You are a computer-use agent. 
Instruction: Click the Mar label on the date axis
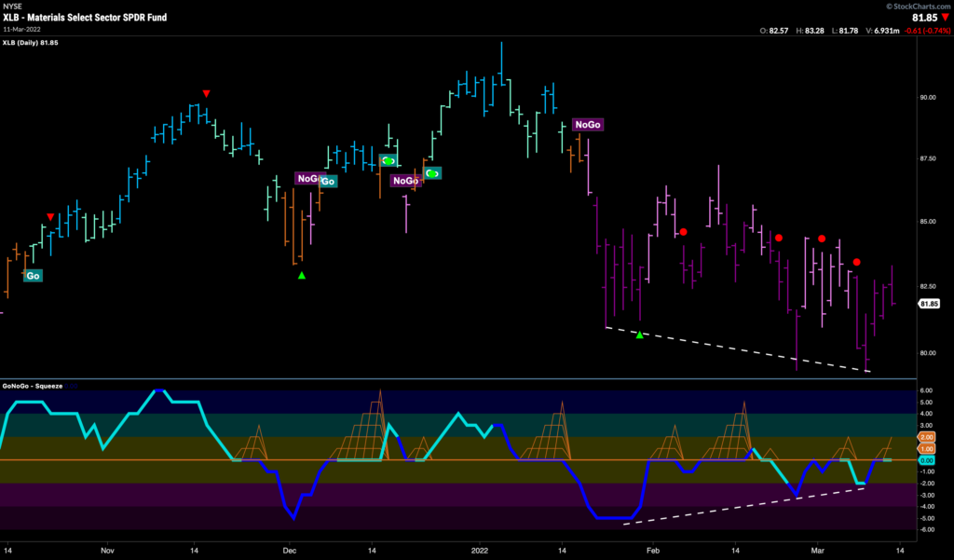point(818,551)
